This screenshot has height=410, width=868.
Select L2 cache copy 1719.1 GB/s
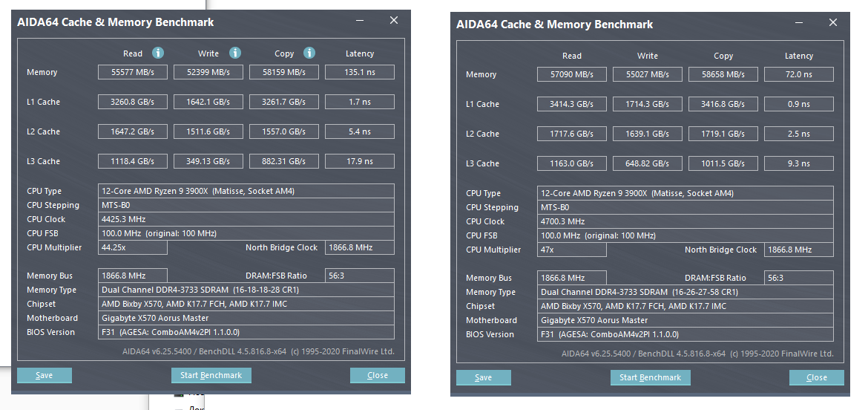coord(723,134)
